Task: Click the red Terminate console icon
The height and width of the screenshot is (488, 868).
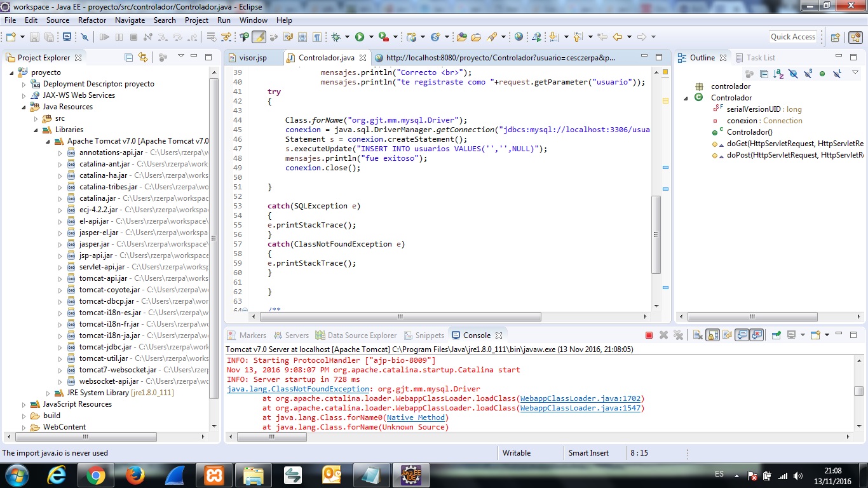Action: tap(649, 335)
